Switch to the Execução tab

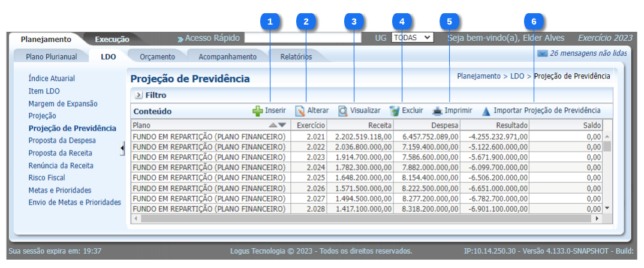(x=112, y=40)
